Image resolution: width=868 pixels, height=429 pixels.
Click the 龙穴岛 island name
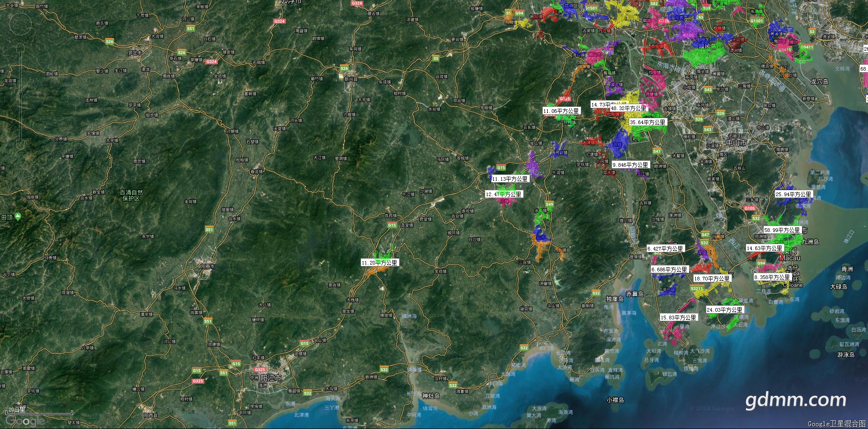[820, 82]
